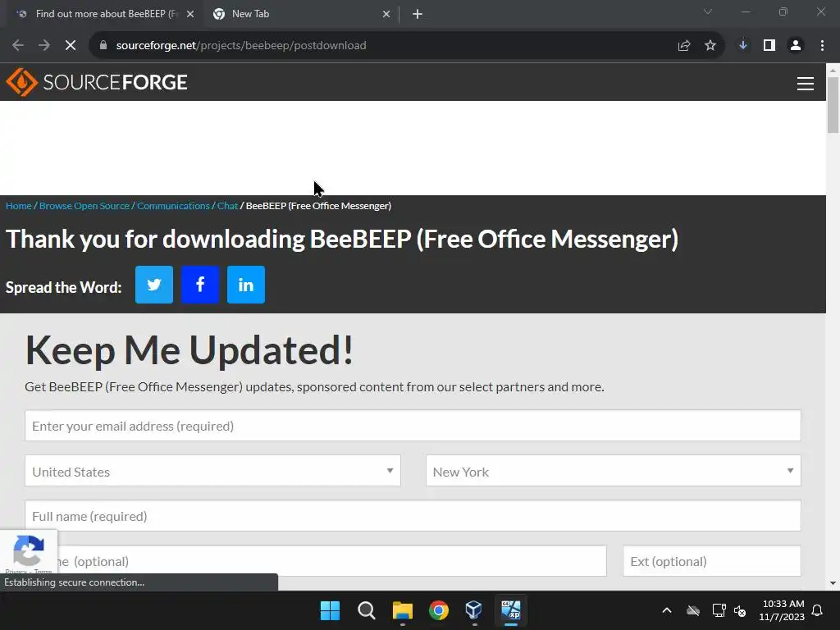The image size is (840, 630).
Task: Open the clock and date panel
Action: [x=782, y=610]
